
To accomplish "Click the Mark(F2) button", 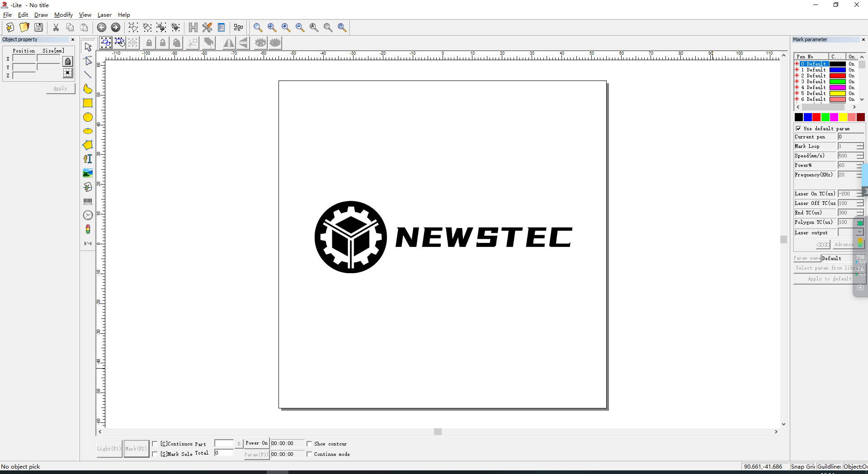I will [137, 449].
